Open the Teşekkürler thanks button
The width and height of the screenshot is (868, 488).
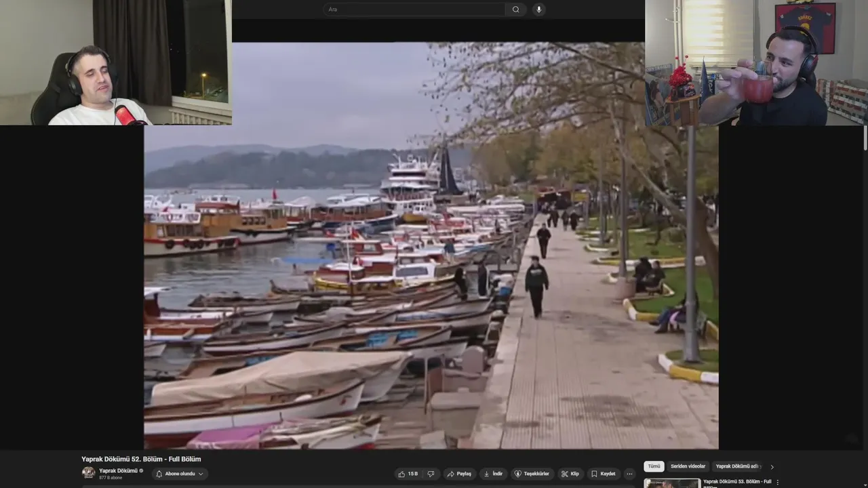coord(532,474)
